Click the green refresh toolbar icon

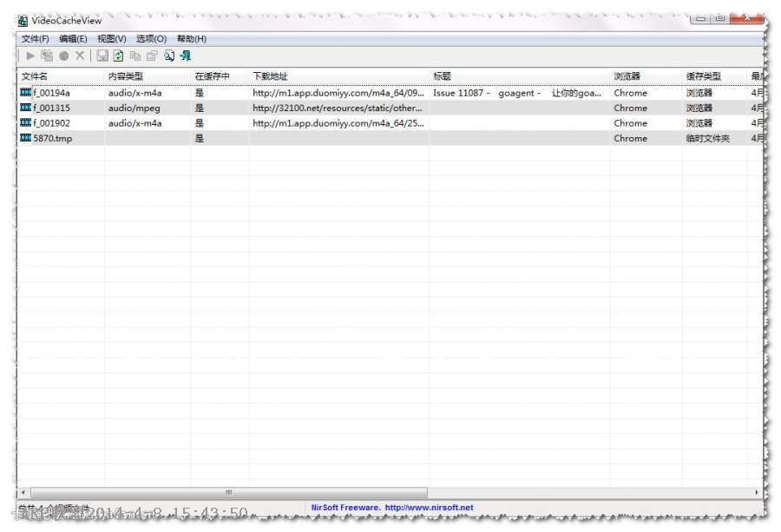tap(119, 56)
